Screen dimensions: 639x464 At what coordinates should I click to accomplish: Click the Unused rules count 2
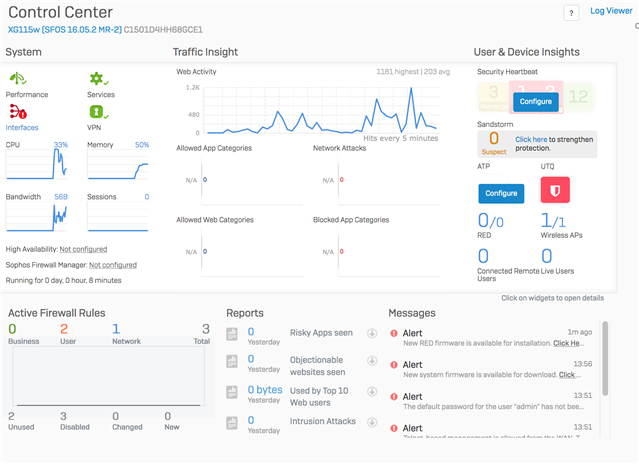(x=11, y=416)
